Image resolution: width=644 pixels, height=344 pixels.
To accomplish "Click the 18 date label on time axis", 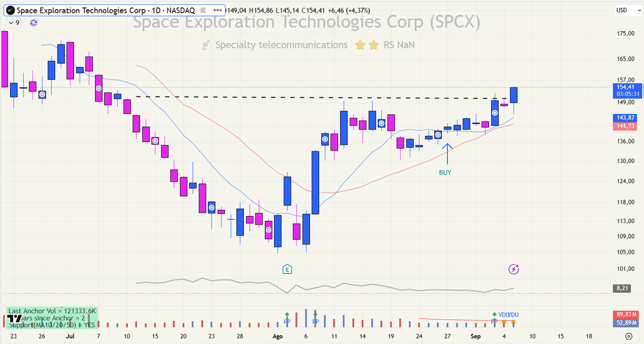I will [589, 336].
